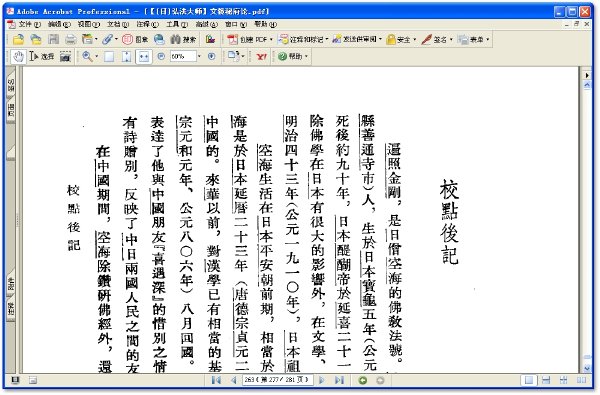Go to the next page button
600x395 pixels.
pos(322,380)
